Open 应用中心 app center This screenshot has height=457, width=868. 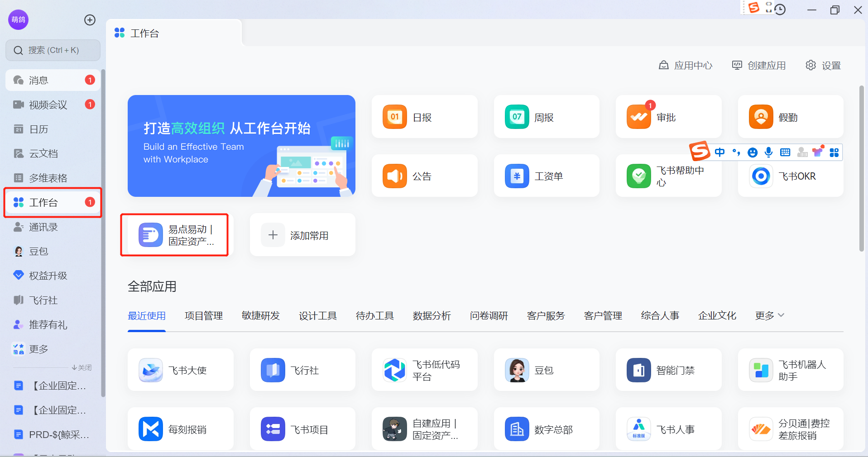click(x=686, y=66)
